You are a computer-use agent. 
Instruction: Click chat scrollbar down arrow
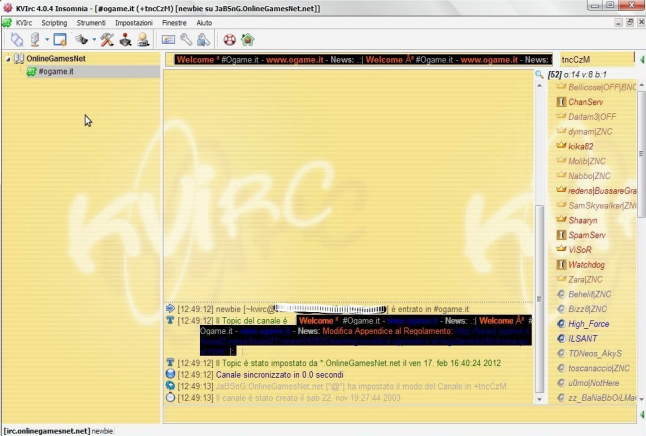click(x=539, y=399)
